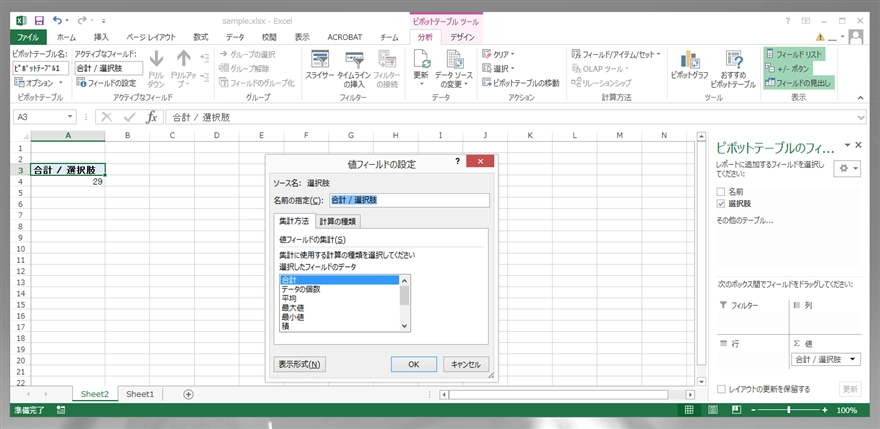This screenshot has width=880, height=429.
Task: Open the 合計 / 選択肢 value field dropdown
Action: pos(854,359)
